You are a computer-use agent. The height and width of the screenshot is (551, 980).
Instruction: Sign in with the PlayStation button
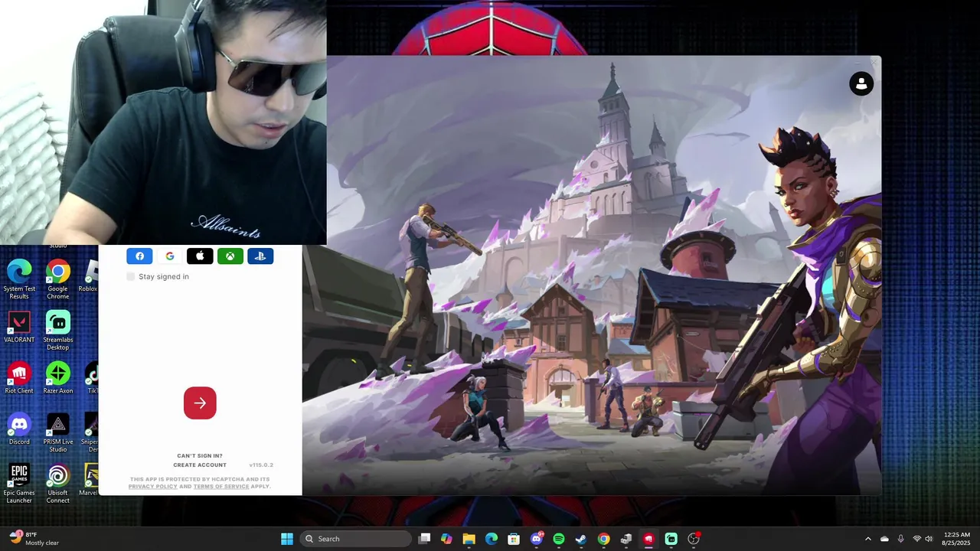click(x=260, y=256)
